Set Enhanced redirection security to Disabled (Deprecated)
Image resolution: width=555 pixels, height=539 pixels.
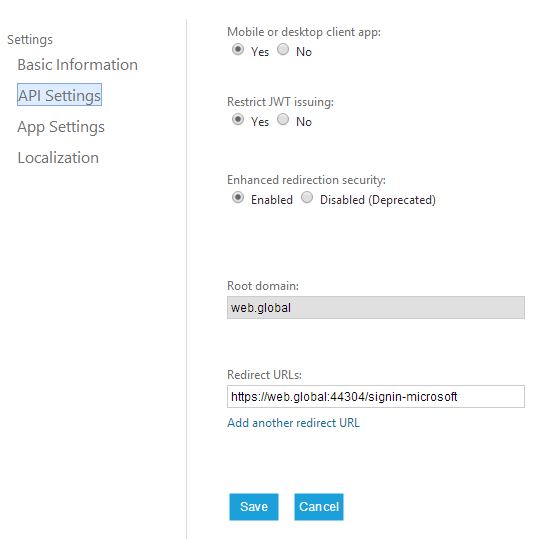coord(307,197)
